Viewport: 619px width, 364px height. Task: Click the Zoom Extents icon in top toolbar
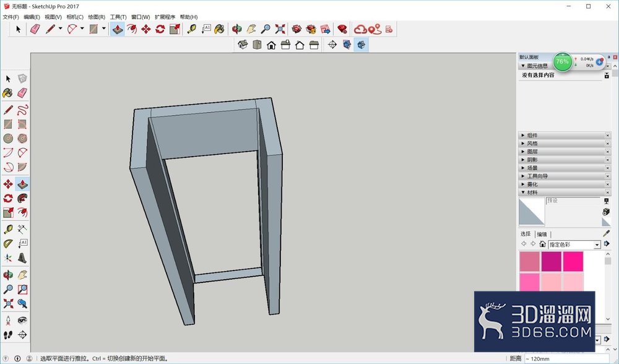(280, 29)
